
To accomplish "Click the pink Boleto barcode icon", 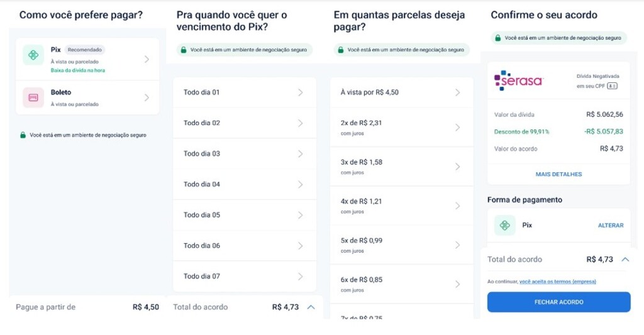I will (x=33, y=97).
